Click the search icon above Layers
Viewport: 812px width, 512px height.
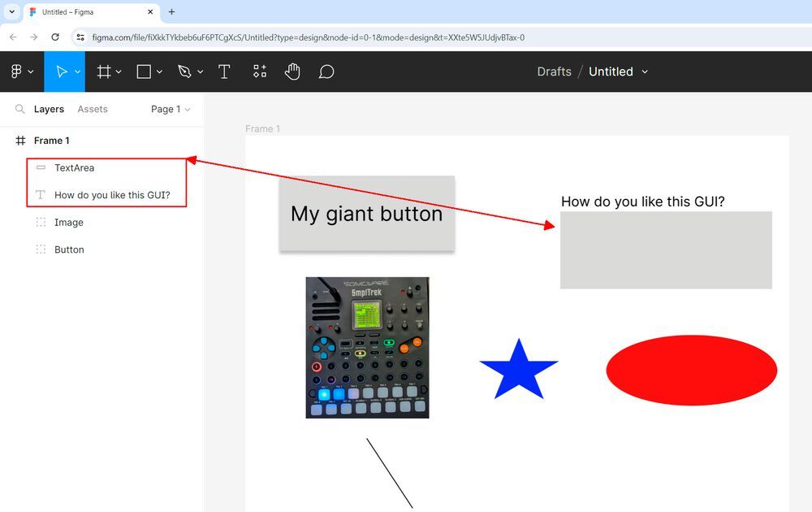click(x=18, y=109)
